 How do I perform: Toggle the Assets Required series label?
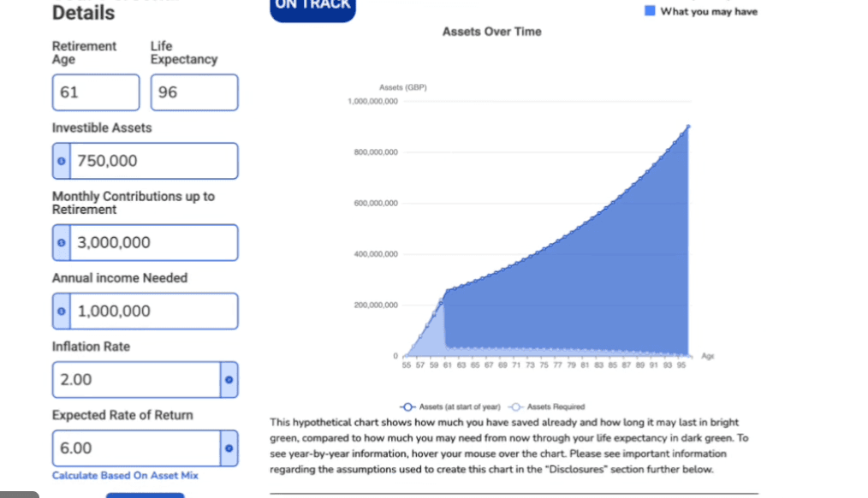[556, 407]
